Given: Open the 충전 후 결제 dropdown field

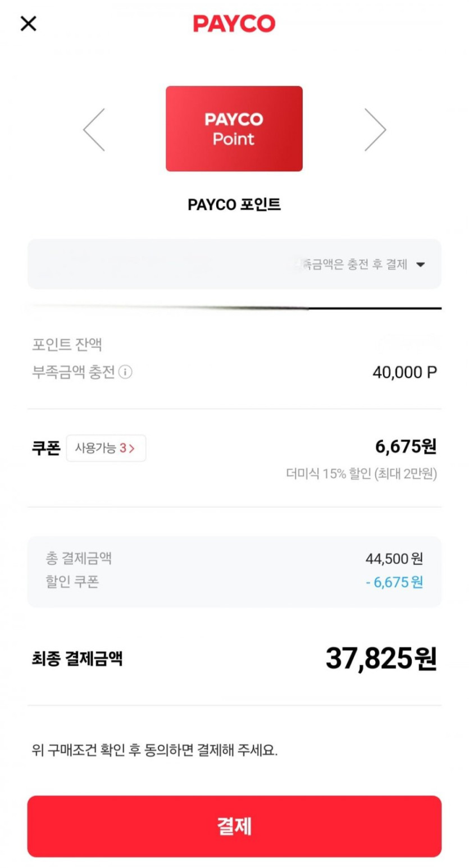Looking at the screenshot, I should click(234, 264).
